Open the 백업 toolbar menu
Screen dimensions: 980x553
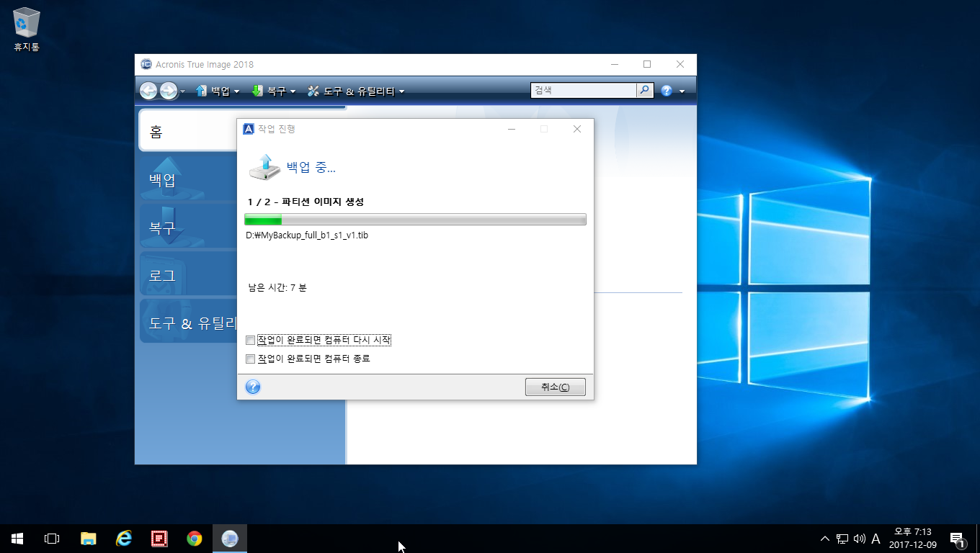(x=216, y=91)
